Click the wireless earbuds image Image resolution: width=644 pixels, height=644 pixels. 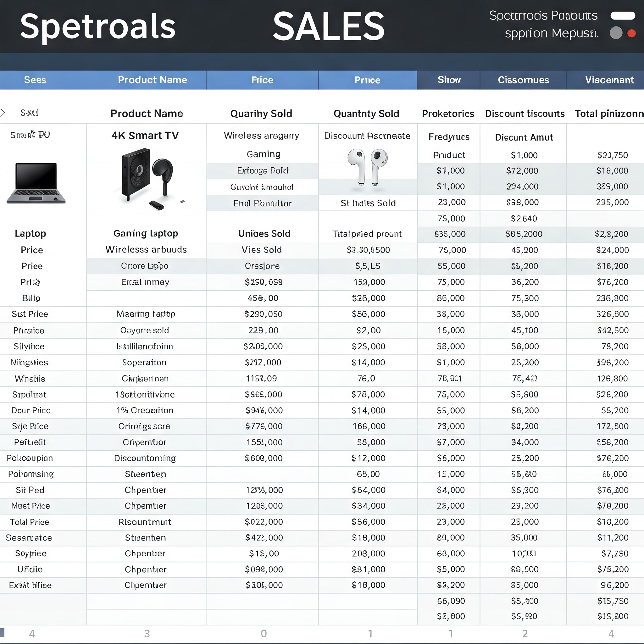point(367,167)
